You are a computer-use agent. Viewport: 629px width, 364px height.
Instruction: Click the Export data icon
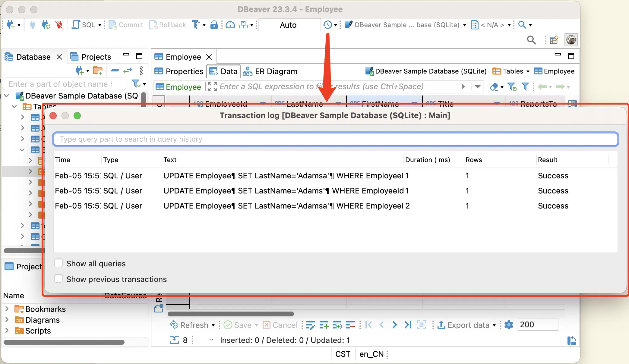(441, 325)
